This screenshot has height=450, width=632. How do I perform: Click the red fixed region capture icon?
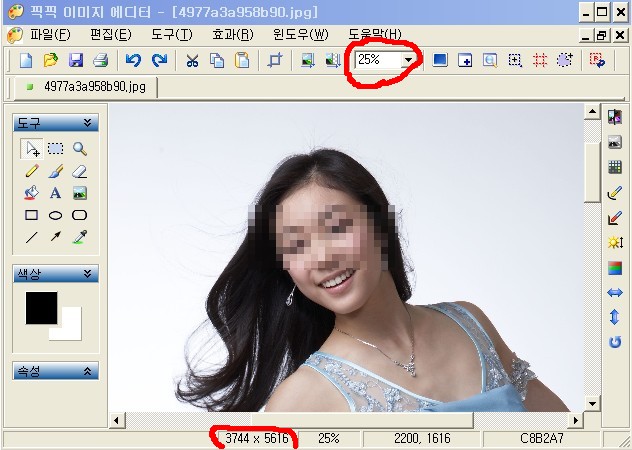click(x=540, y=60)
